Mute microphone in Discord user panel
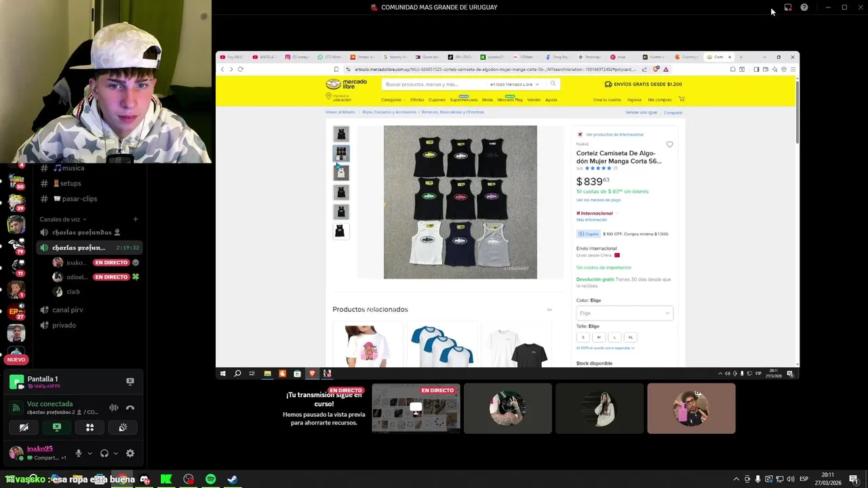 79,453
